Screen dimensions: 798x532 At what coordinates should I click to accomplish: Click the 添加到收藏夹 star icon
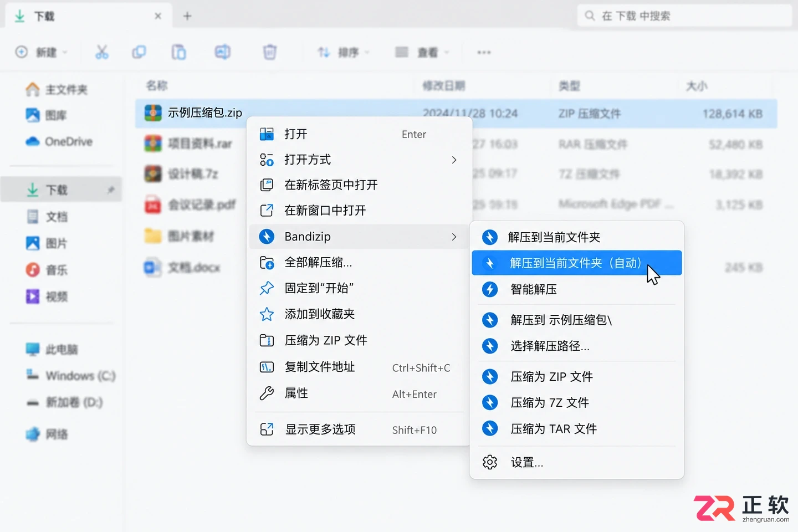coord(267,314)
